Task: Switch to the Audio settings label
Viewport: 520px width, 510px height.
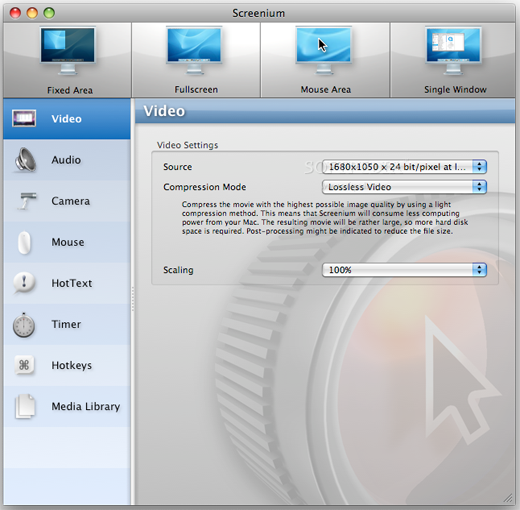Action: tap(66, 160)
